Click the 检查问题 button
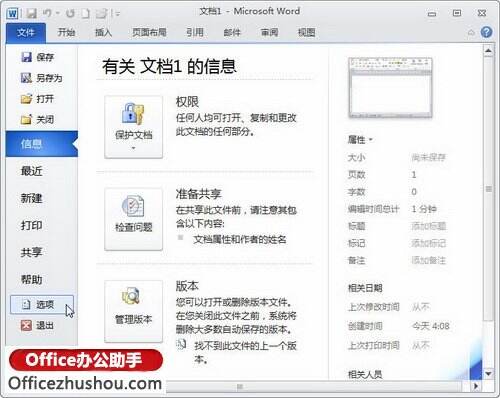The image size is (500, 398). (133, 219)
